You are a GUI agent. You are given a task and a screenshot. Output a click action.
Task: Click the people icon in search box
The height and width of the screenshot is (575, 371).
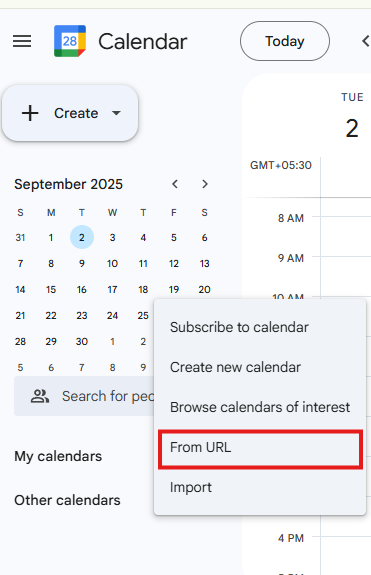40,396
